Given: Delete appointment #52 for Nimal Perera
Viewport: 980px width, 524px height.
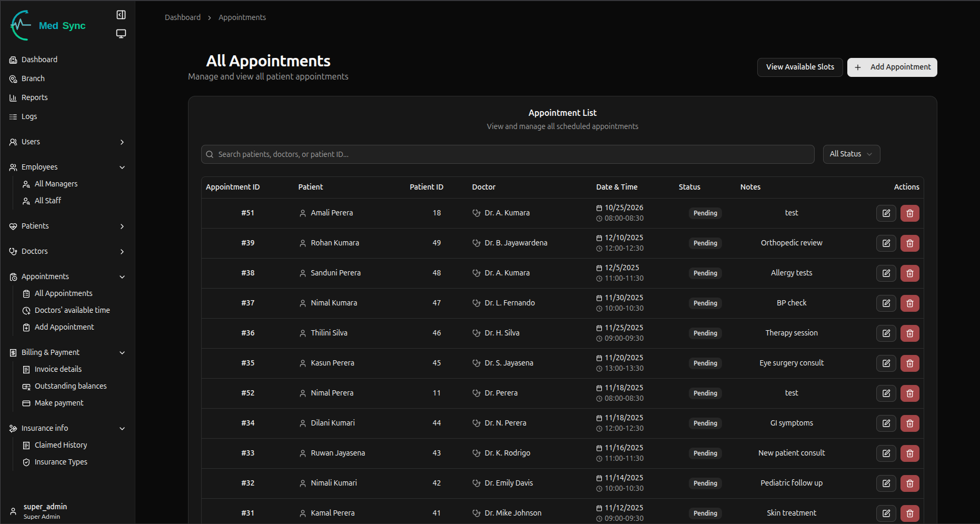Looking at the screenshot, I should pyautogui.click(x=909, y=393).
